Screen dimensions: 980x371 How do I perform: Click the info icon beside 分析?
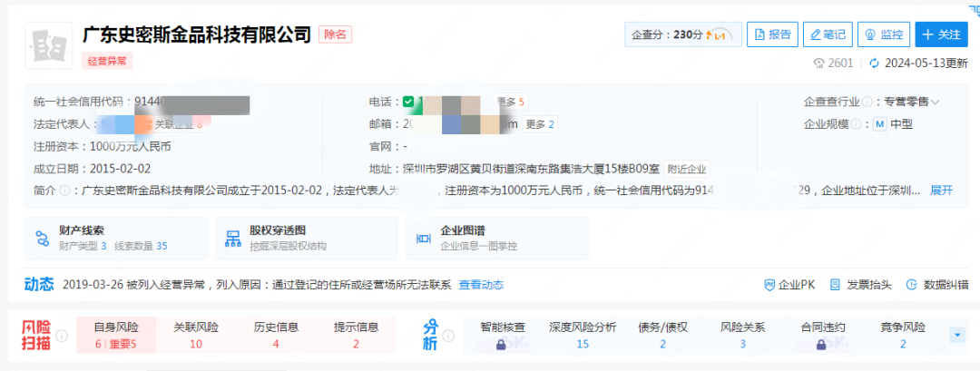447,336
